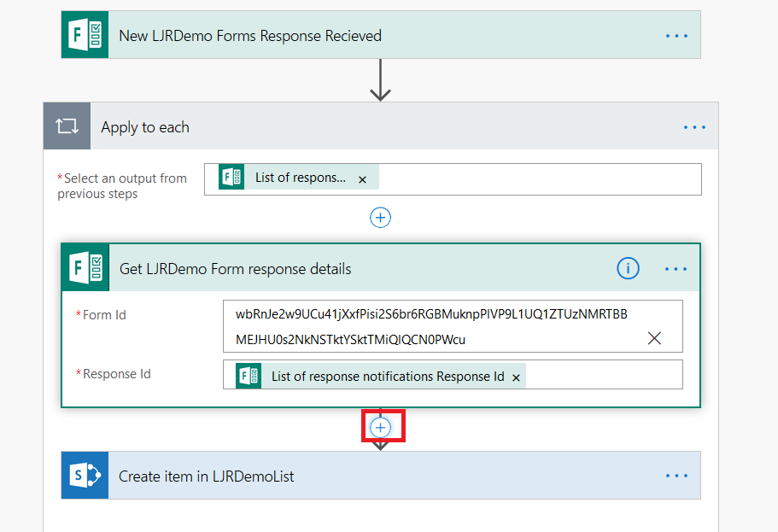Click the Select an output from previous steps field
Image resolution: width=778 pixels, height=532 pixels.
pos(453,179)
